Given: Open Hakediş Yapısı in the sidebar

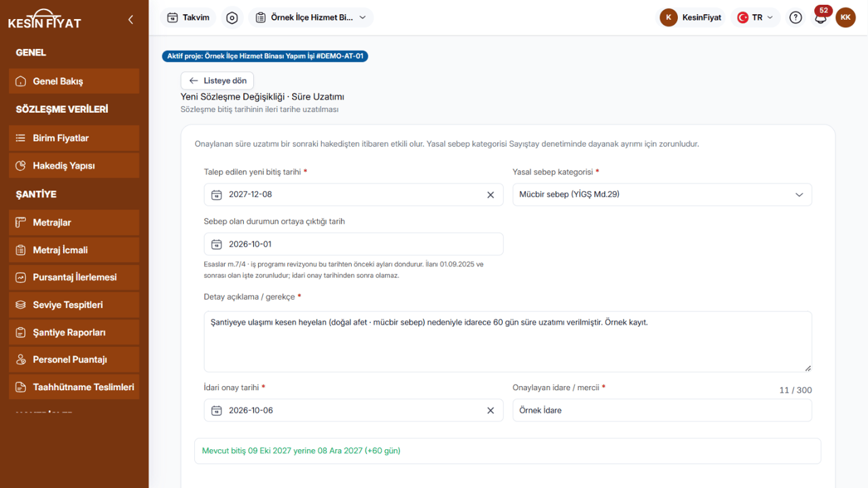Looking at the screenshot, I should tap(74, 166).
